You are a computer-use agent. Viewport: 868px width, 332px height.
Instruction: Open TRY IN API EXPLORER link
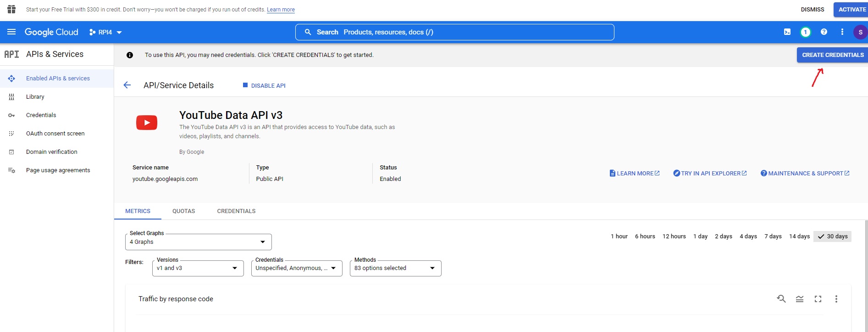(710, 174)
